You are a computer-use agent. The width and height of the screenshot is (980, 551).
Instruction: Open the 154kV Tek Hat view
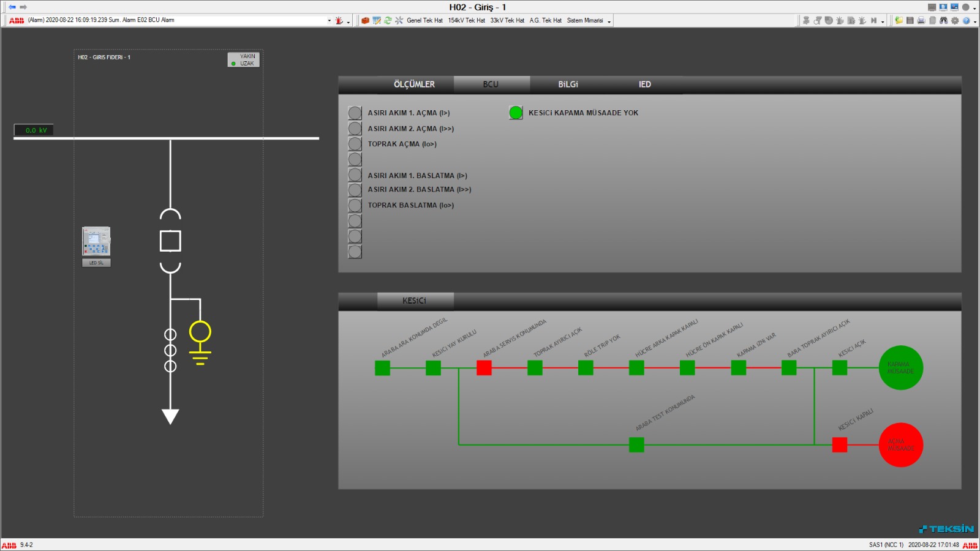coord(466,21)
